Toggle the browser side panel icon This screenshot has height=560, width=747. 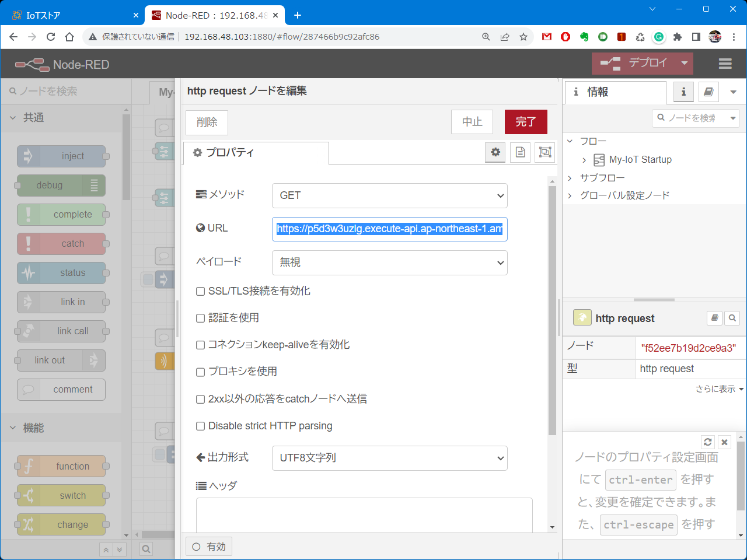click(x=696, y=37)
